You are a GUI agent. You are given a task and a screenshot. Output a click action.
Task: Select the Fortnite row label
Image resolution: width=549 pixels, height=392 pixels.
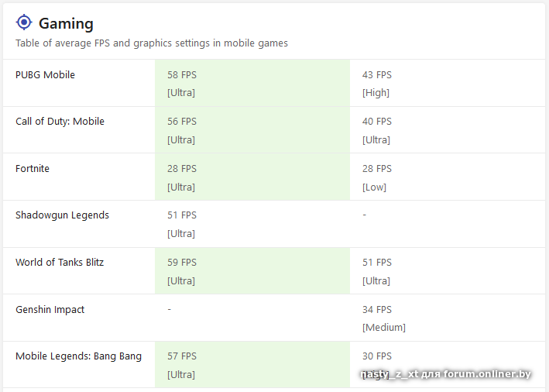point(33,169)
